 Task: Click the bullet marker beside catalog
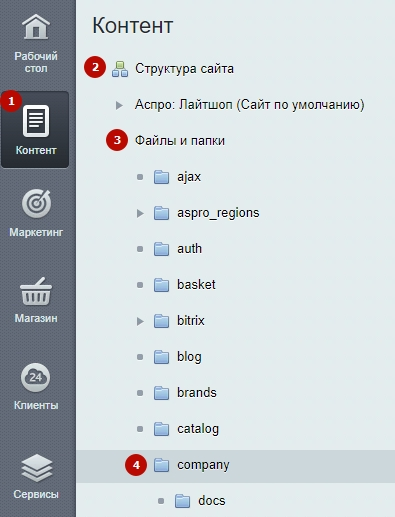140,429
